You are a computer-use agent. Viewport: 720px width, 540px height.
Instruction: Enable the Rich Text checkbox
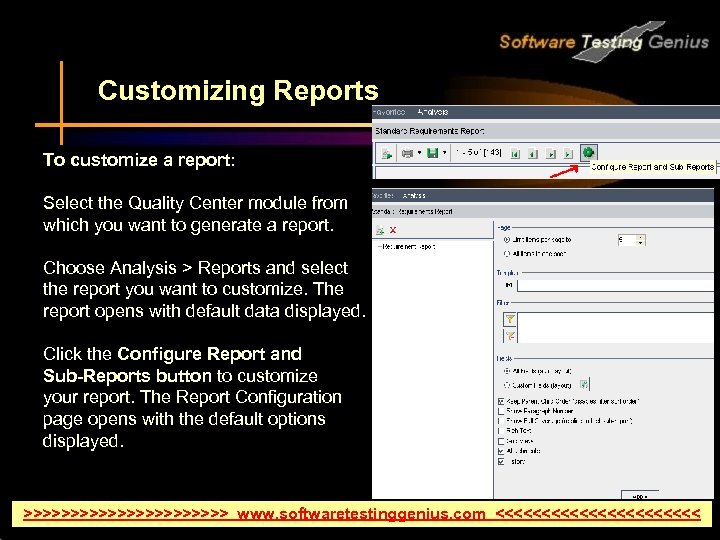click(501, 431)
